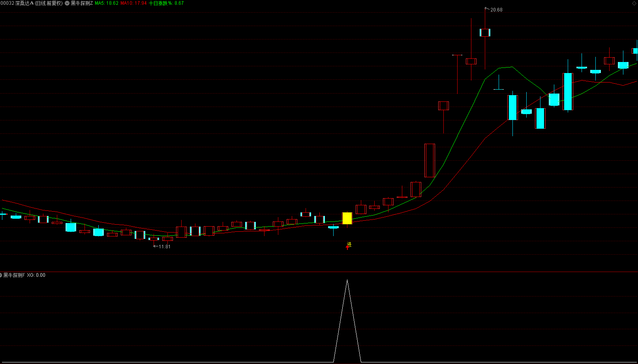
Task: Click the MA10: 17.94 readout
Action: (133, 3)
